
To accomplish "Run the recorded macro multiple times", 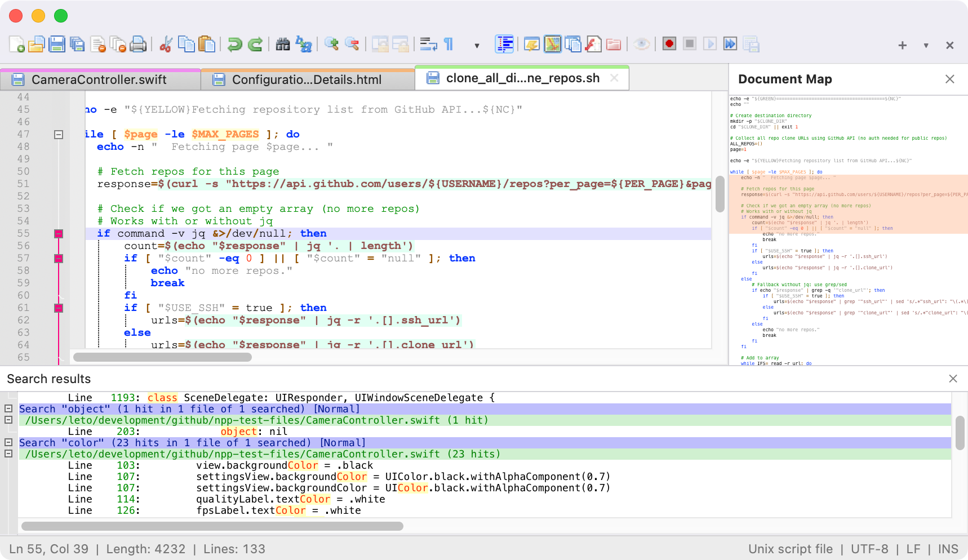I will pyautogui.click(x=730, y=44).
